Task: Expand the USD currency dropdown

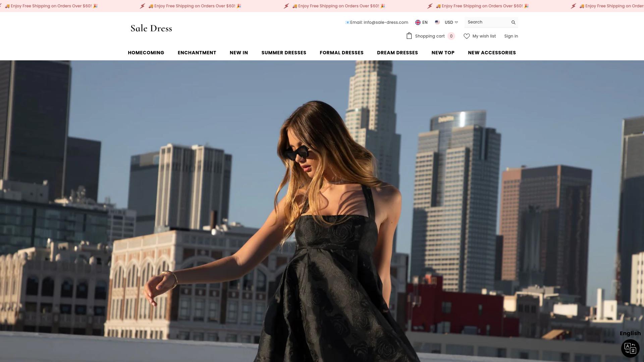Action: pyautogui.click(x=451, y=22)
